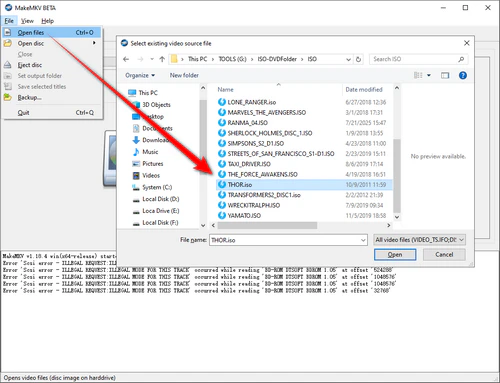Choose Open files menu entry

coord(52,32)
